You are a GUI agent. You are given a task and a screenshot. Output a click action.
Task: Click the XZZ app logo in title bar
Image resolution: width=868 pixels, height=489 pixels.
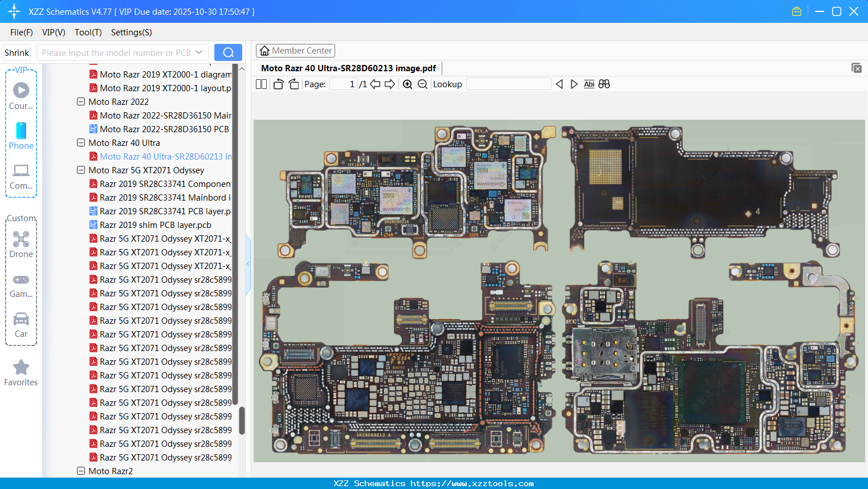pos(14,11)
